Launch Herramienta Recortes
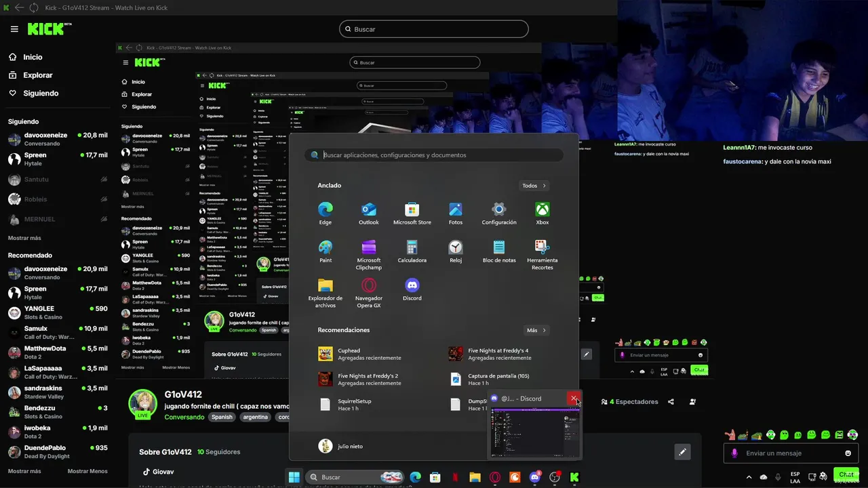Screen dimensions: 868x488 pos(542,255)
